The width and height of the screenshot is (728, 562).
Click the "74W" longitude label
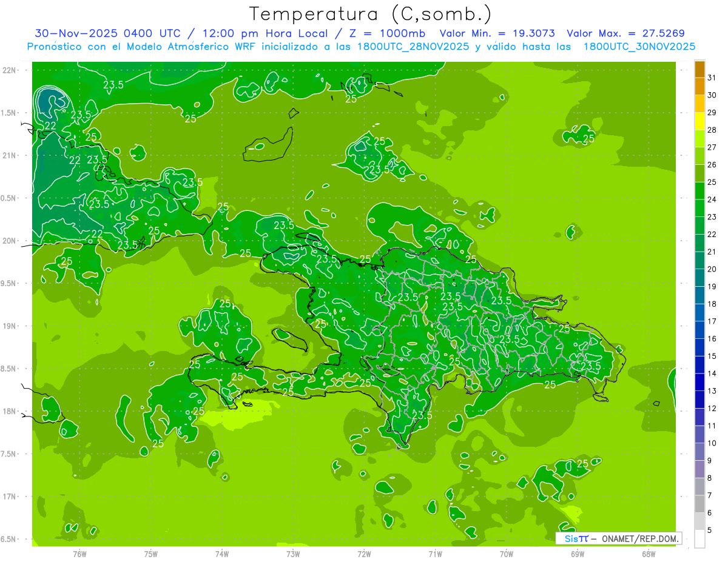(x=222, y=554)
